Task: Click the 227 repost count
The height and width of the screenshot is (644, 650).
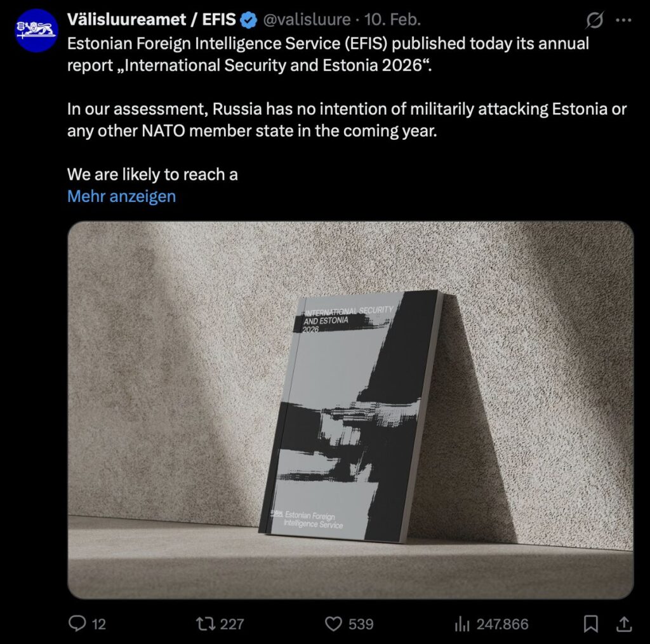Action: (232, 624)
